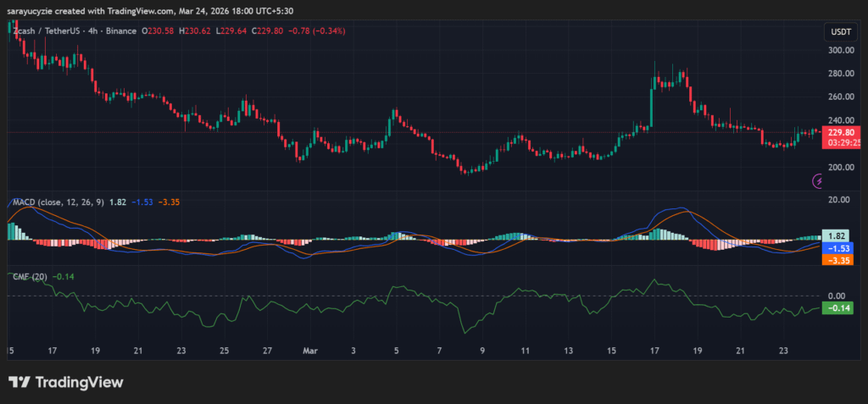Click the purple lightning bolt icon
Screen dimensions: 868x404
point(819,180)
